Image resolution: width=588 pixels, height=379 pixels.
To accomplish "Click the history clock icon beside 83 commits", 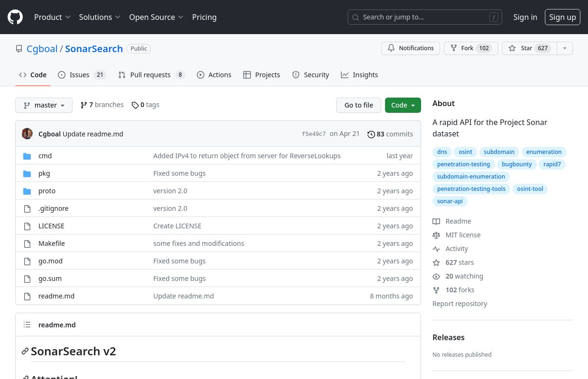I will [x=371, y=134].
